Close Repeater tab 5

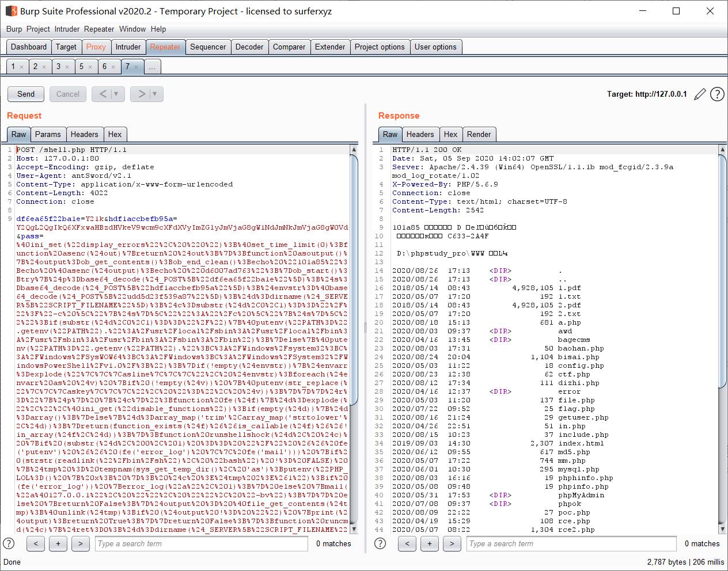(90, 67)
